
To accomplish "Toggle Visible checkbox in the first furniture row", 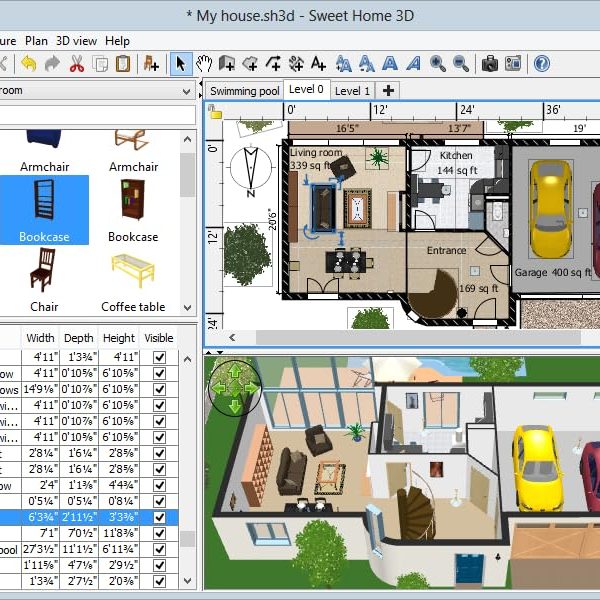I will [x=159, y=356].
